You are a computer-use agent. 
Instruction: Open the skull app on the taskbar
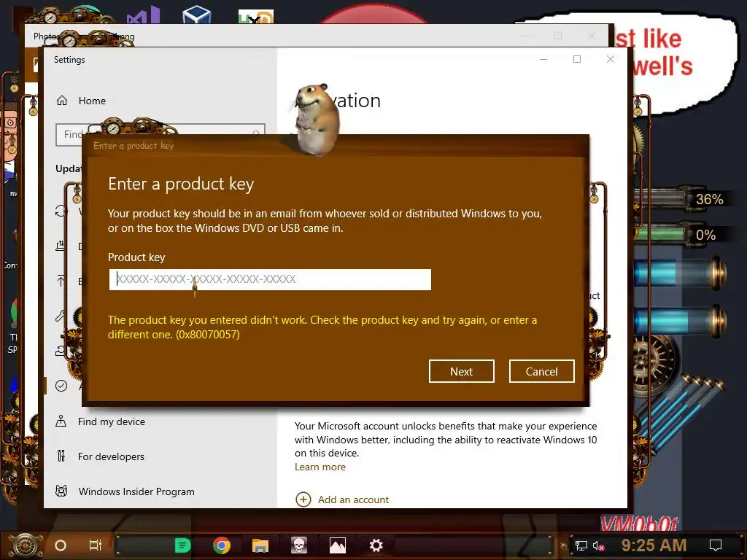(x=298, y=545)
